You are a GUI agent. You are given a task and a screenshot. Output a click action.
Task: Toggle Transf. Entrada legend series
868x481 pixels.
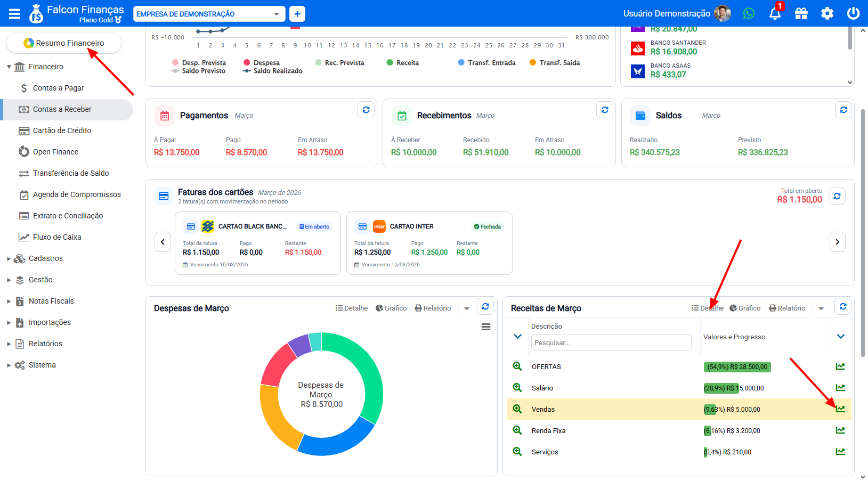pos(487,63)
